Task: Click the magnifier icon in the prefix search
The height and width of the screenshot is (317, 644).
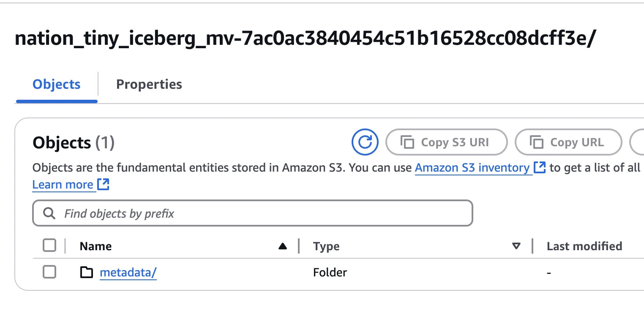Action: pos(49,213)
